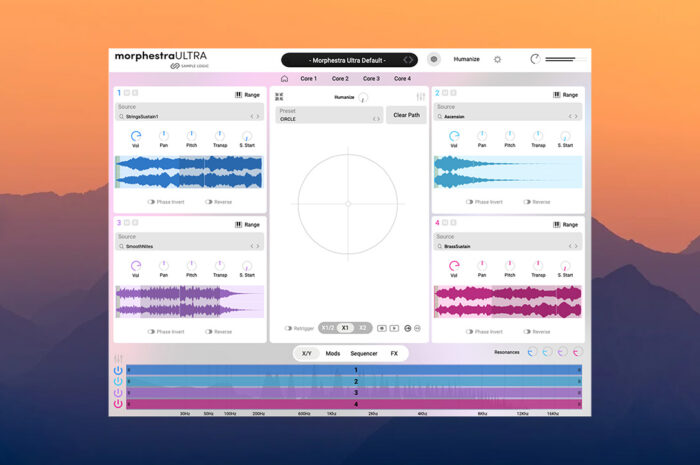Open the mixer sliders icon in XY panel

click(420, 96)
